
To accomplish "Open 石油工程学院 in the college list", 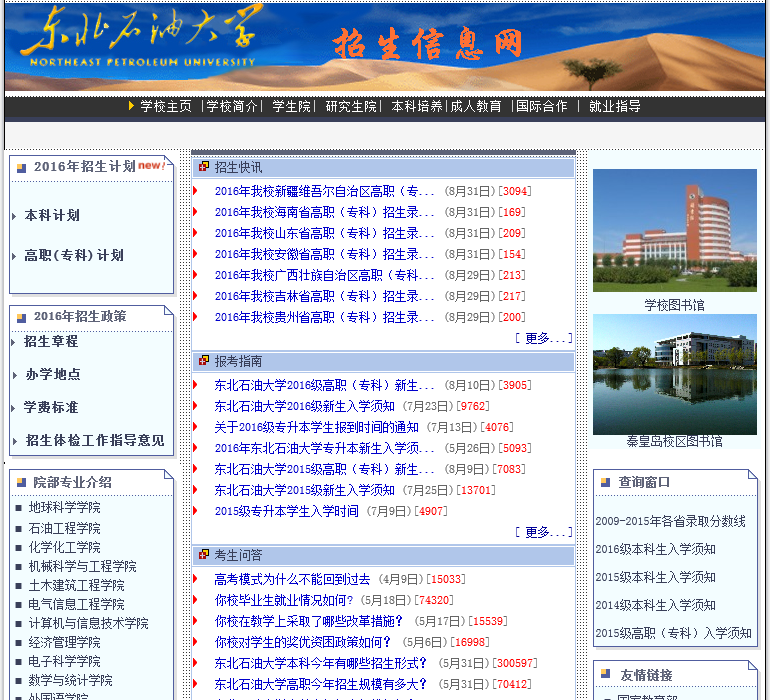I will 64,528.
